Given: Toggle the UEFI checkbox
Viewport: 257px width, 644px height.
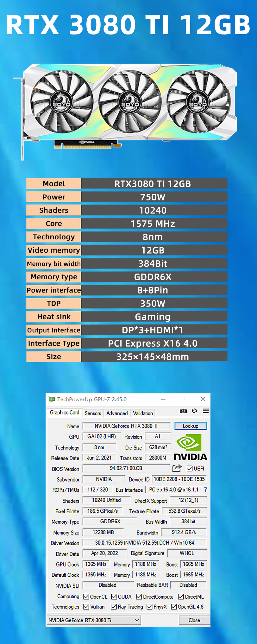Looking at the screenshot, I should 190,469.
